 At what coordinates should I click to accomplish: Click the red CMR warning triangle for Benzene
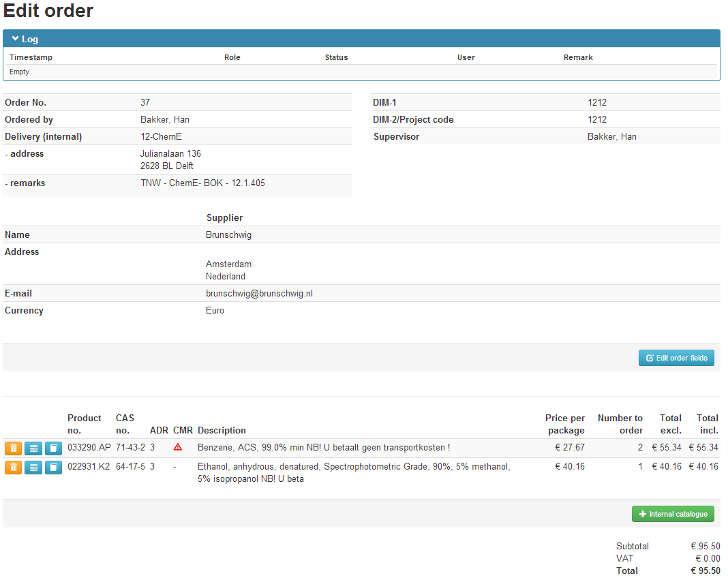coord(178,447)
